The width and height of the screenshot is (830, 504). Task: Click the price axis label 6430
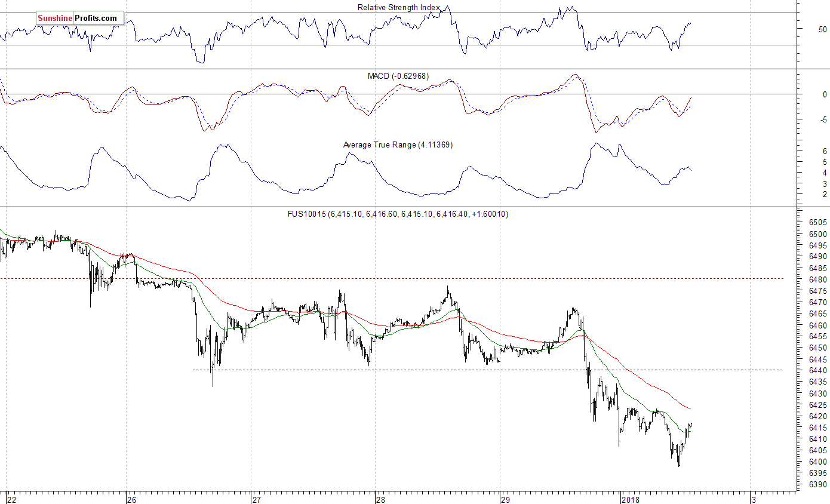pyautogui.click(x=818, y=394)
